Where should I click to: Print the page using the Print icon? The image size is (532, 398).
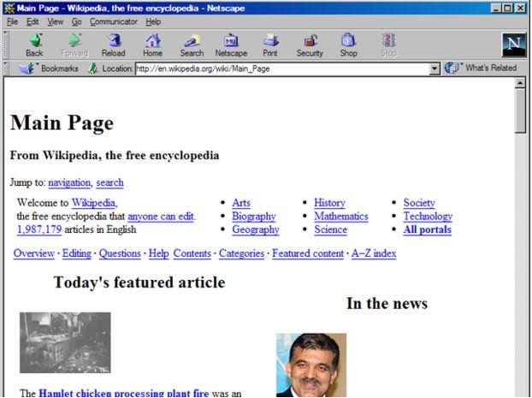(270, 40)
